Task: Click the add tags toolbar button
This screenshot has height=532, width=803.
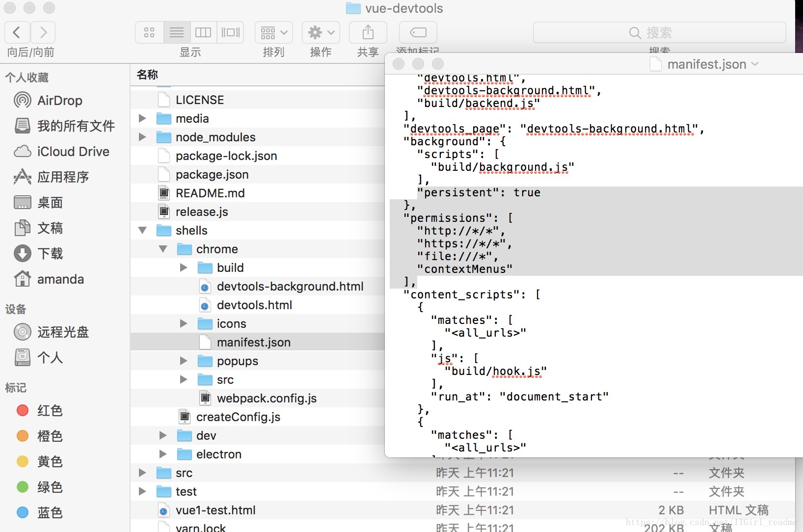Action: (418, 32)
